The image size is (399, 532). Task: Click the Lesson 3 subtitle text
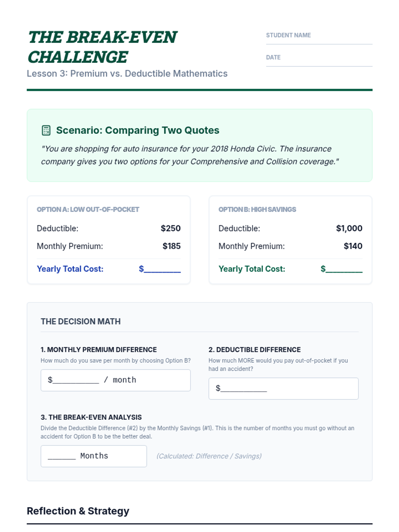point(127,73)
